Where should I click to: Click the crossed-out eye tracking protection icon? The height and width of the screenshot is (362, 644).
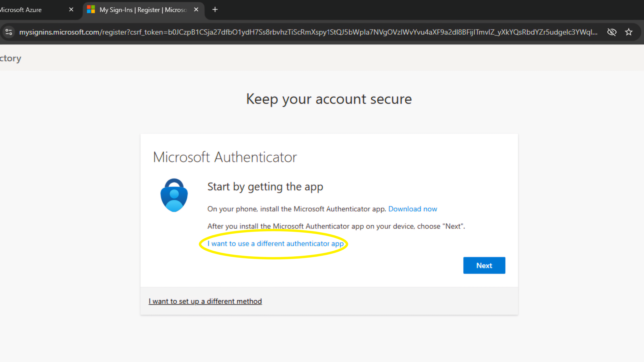pos(612,32)
